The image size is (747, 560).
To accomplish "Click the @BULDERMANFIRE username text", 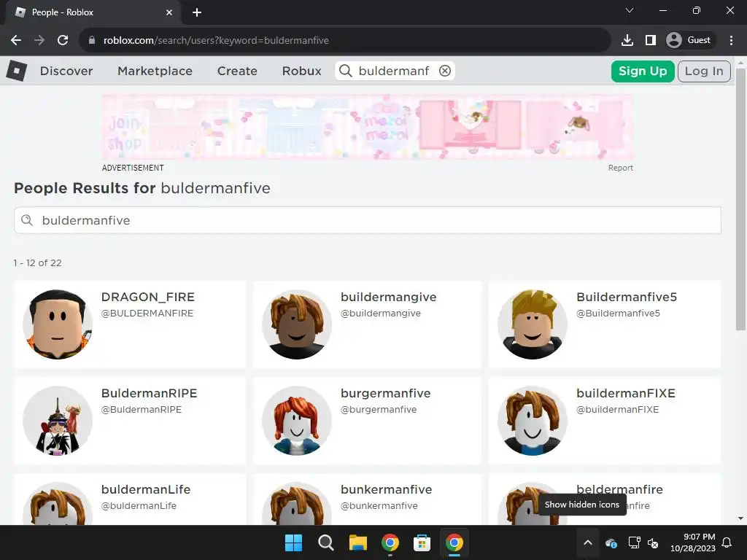I will (147, 314).
